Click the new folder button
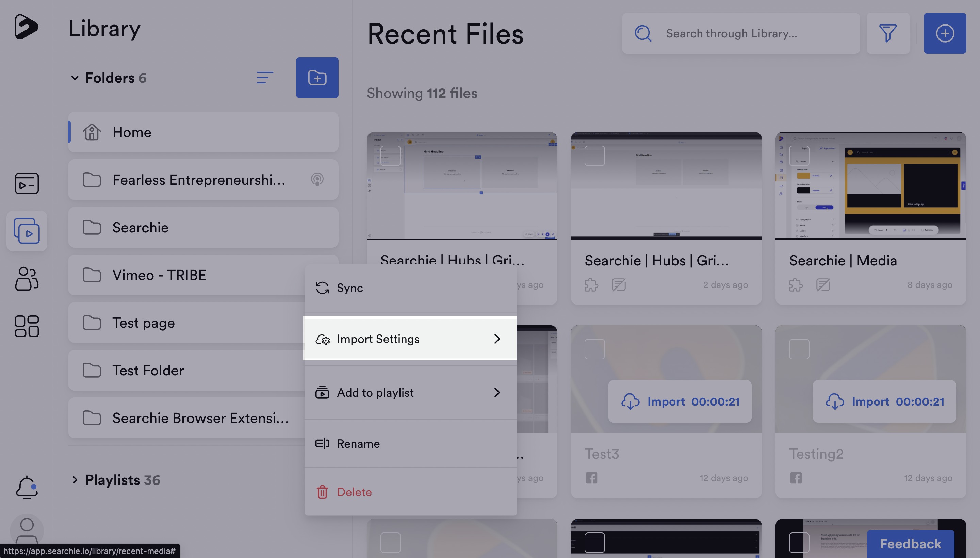This screenshot has height=558, width=980. click(317, 78)
